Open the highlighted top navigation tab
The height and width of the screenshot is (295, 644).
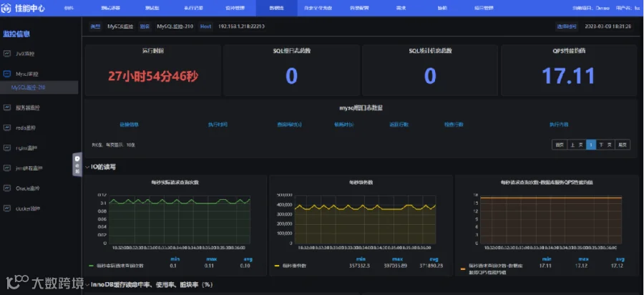(276, 8)
